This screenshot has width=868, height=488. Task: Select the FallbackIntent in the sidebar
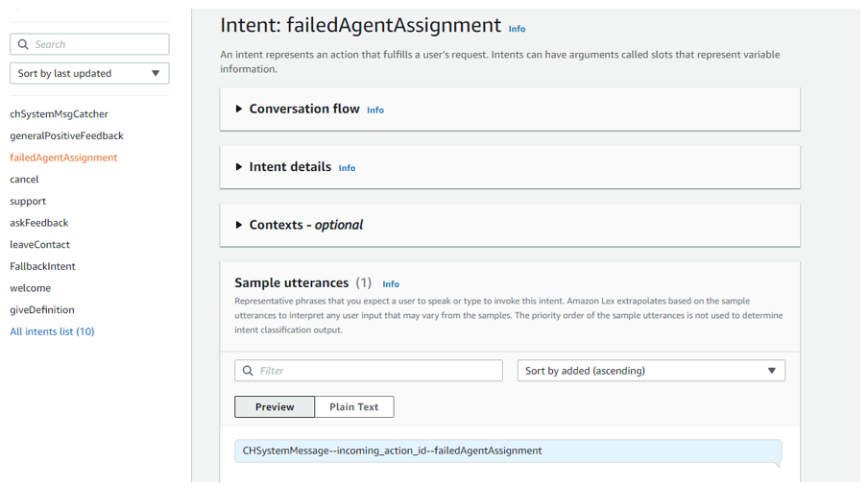pos(42,266)
